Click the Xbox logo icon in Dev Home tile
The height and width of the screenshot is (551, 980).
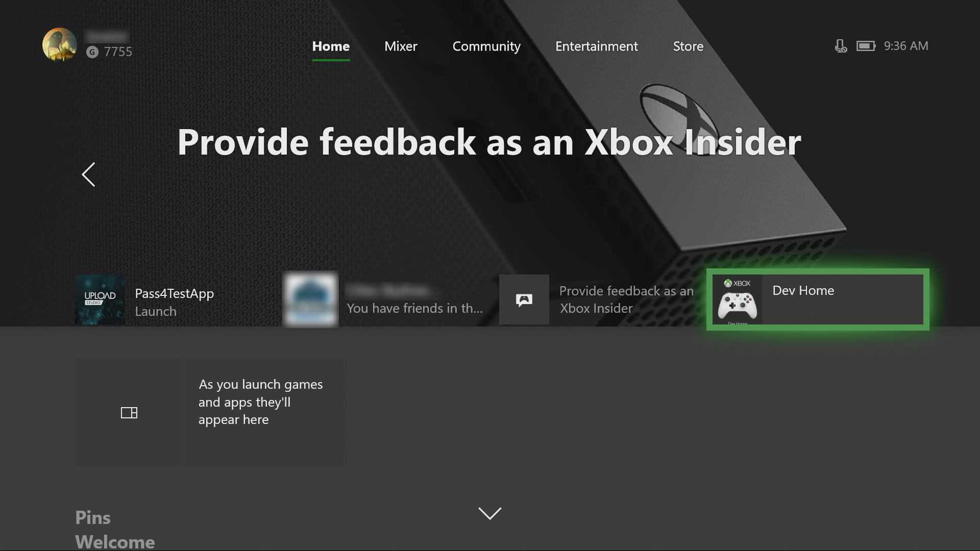[727, 282]
